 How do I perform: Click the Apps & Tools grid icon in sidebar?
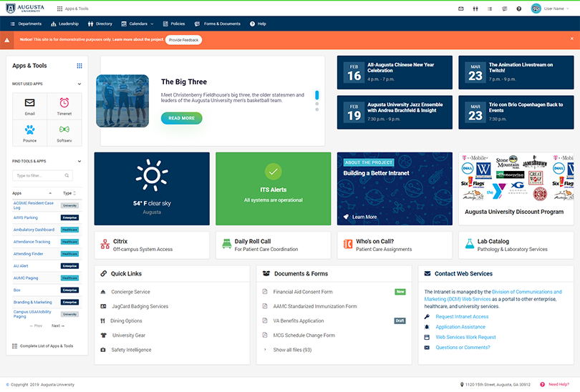coord(79,66)
